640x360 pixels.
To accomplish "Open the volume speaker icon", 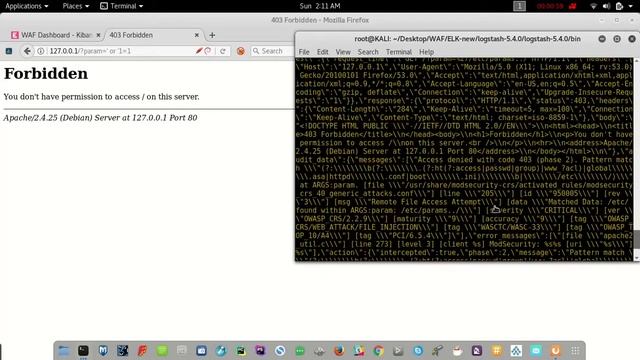I will click(x=607, y=6).
